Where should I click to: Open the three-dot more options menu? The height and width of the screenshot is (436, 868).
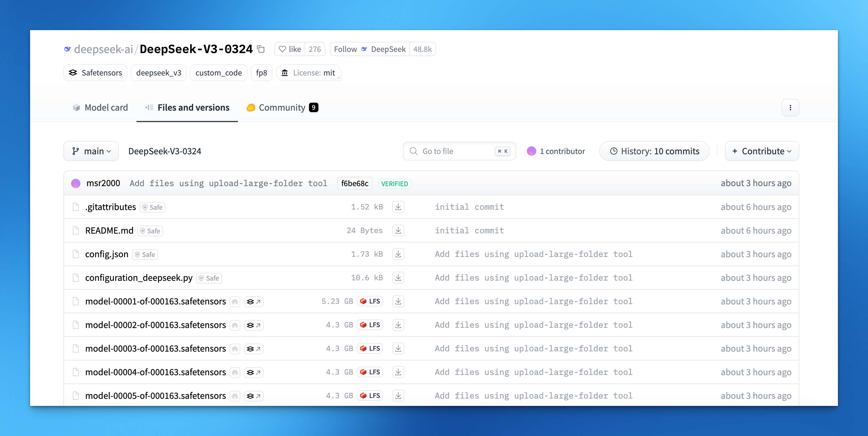pyautogui.click(x=790, y=108)
